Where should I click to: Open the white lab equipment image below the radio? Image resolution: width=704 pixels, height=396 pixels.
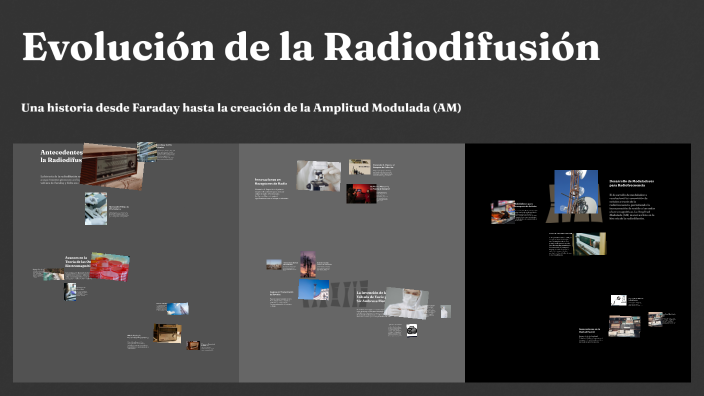pyautogui.click(x=96, y=209)
